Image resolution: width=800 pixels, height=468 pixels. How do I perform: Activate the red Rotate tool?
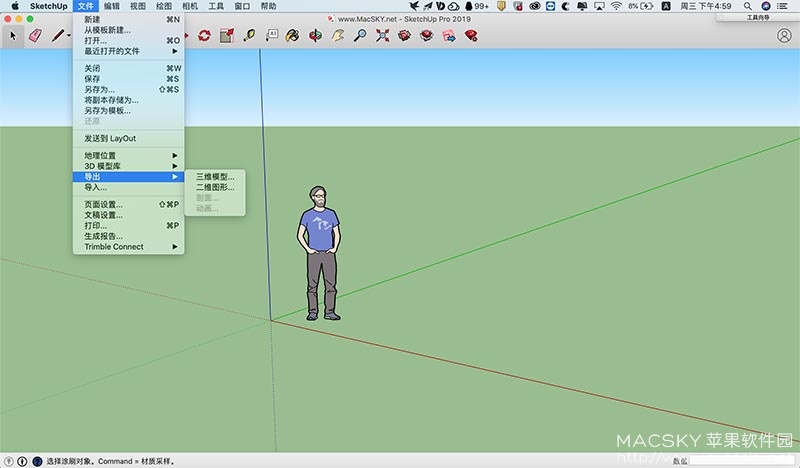coord(205,36)
